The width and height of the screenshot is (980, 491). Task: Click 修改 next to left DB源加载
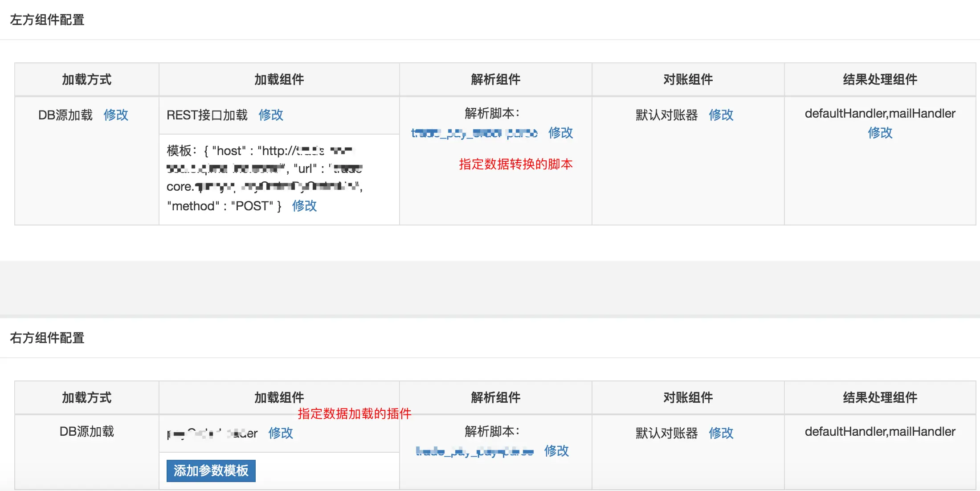click(116, 115)
